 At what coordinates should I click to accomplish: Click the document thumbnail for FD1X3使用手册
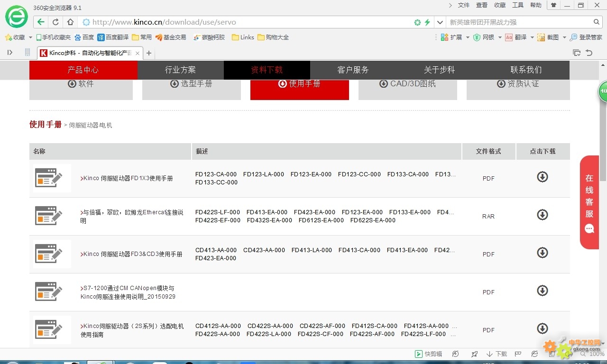click(52, 178)
